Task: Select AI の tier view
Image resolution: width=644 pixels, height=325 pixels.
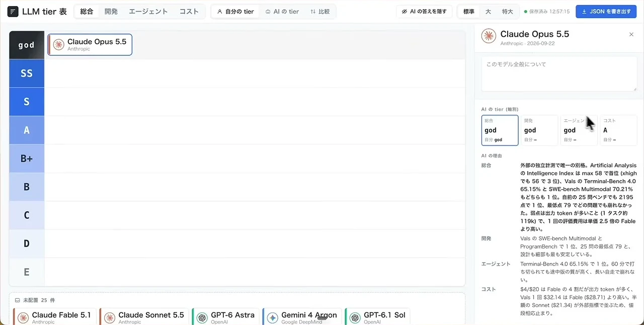Action: point(282,12)
